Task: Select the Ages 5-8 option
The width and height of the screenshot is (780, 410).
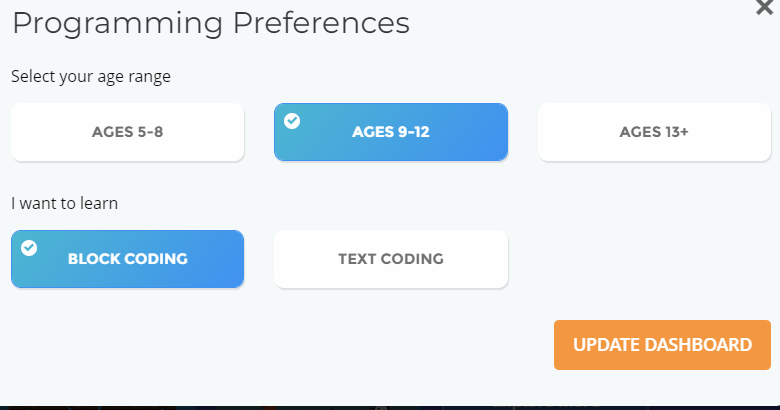Action: [x=127, y=131]
